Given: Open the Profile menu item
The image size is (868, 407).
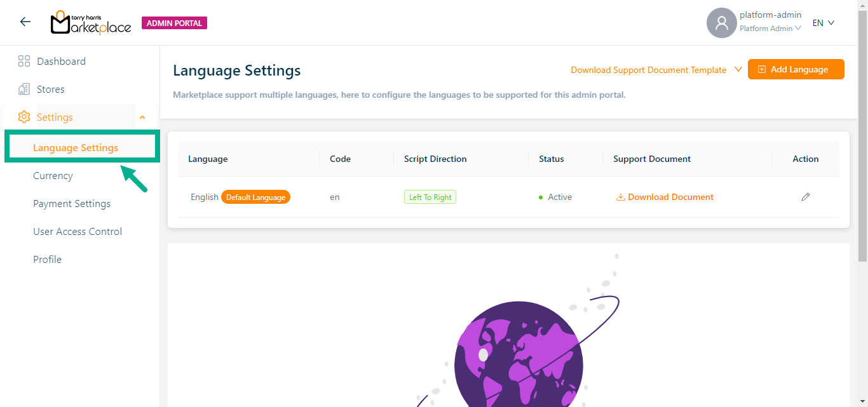Looking at the screenshot, I should (47, 260).
